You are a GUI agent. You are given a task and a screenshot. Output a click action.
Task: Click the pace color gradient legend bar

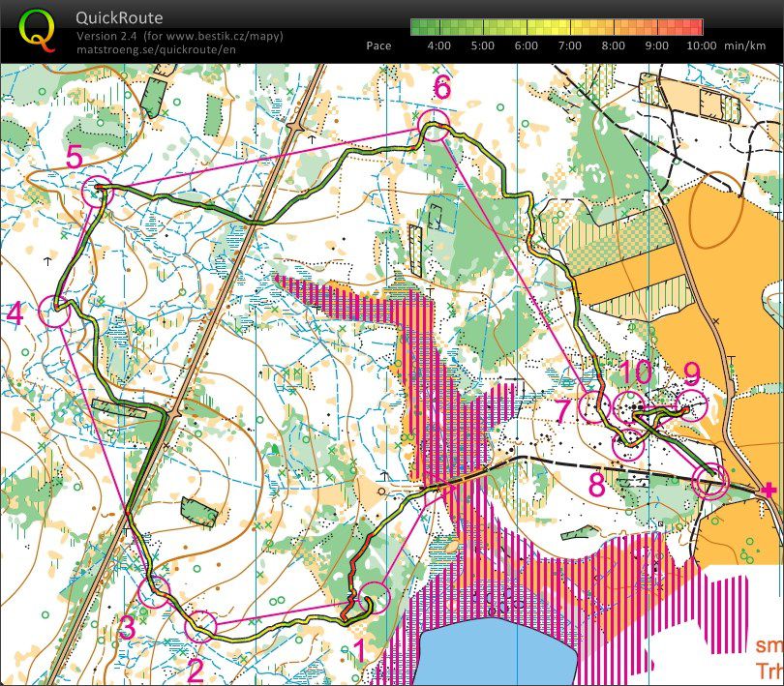pyautogui.click(x=557, y=27)
